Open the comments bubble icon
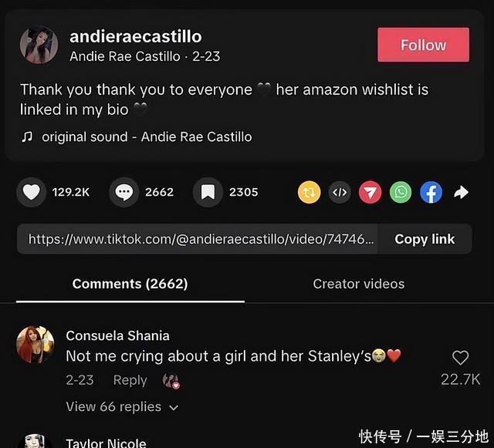This screenshot has height=448, width=494. tap(123, 192)
